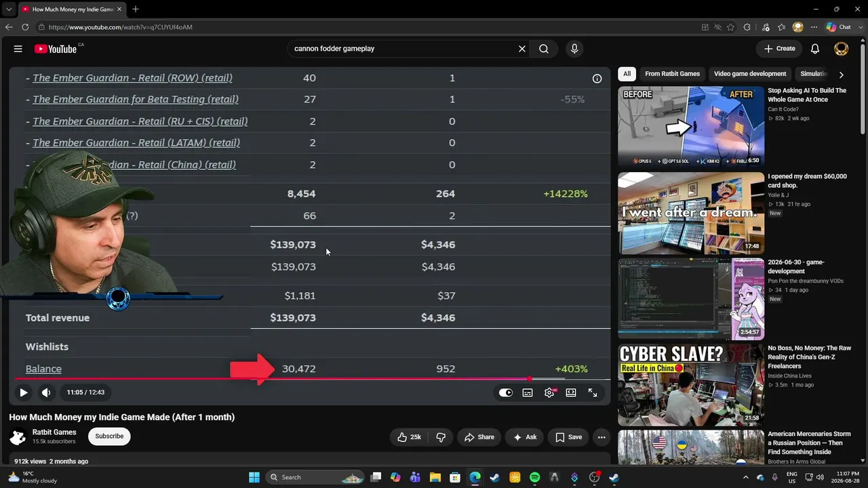Image resolution: width=868 pixels, height=488 pixels.
Task: Open more actions menu beside Save
Action: tap(601, 437)
